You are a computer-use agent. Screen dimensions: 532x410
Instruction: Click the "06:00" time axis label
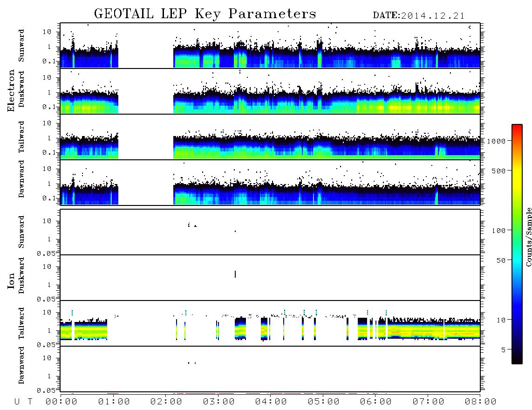[x=376, y=402]
